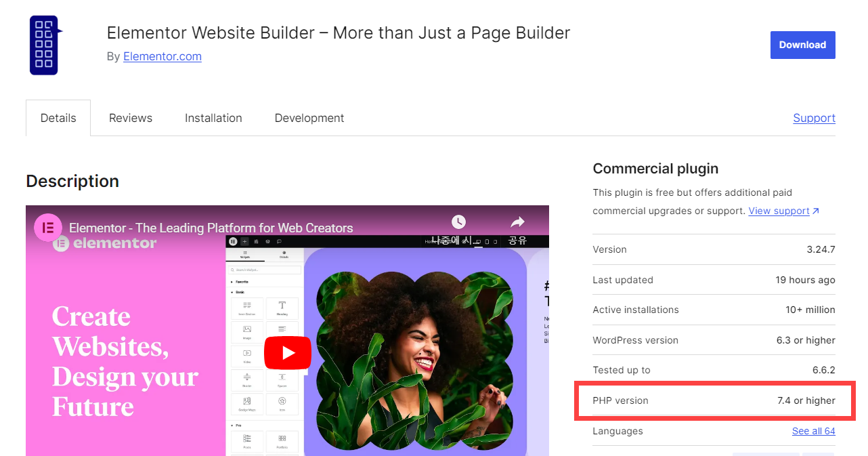Click the Elementor plugin logo icon
This screenshot has width=868, height=456.
click(x=45, y=45)
